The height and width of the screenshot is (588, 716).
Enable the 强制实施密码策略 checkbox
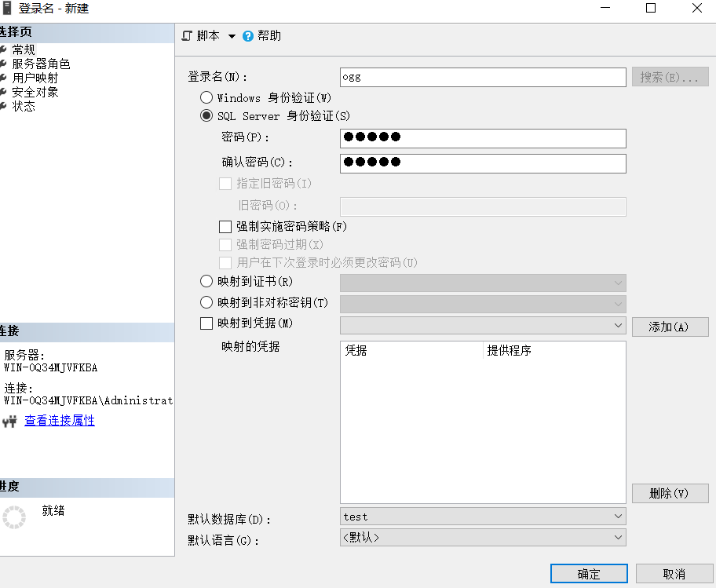(x=225, y=226)
